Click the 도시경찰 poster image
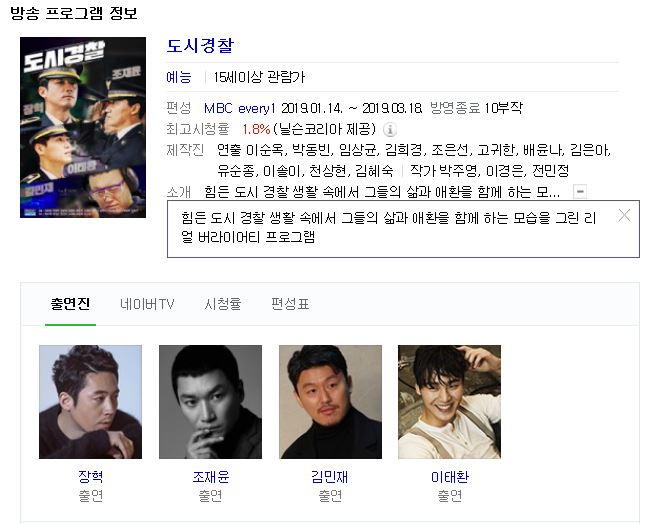650x524 pixels. (83, 127)
